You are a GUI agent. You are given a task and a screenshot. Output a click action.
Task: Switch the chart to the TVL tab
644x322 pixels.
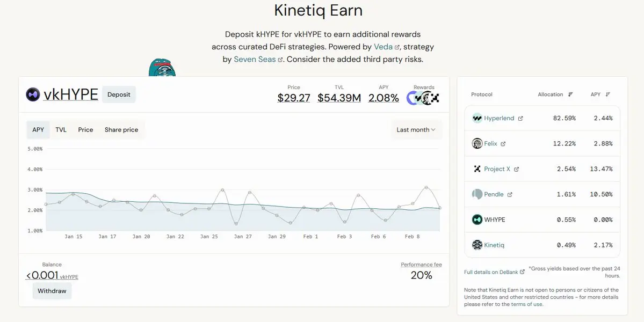pyautogui.click(x=61, y=130)
